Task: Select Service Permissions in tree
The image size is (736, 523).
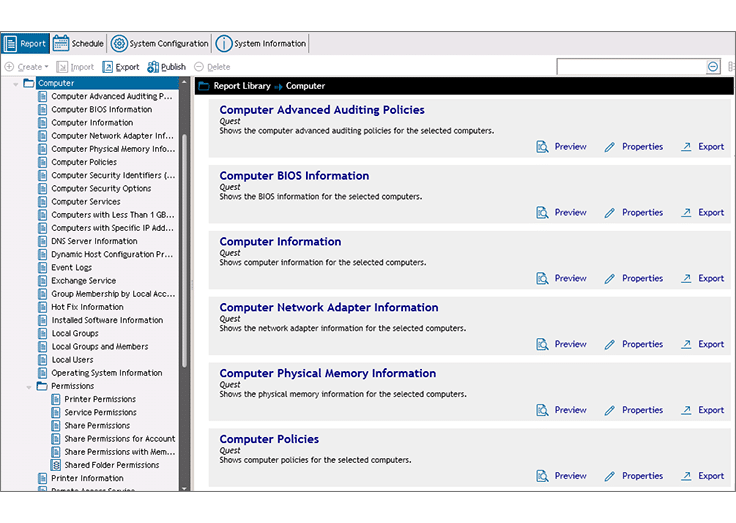Action: [100, 412]
